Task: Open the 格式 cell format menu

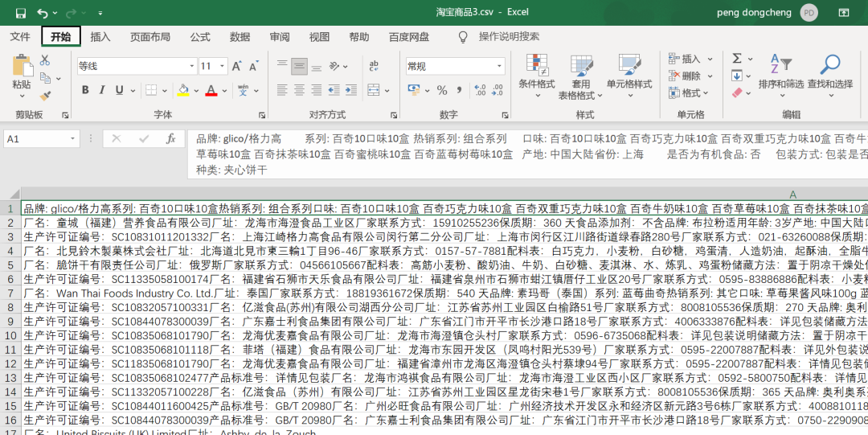Action: tap(689, 93)
